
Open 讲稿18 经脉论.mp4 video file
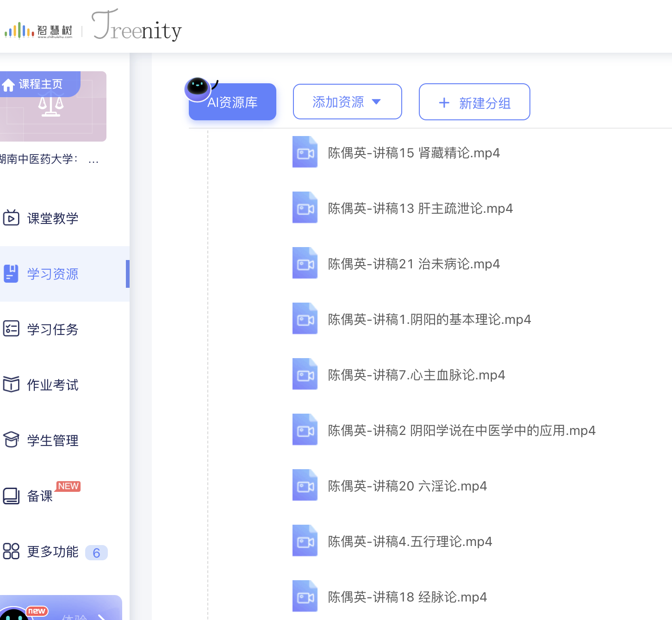(x=407, y=597)
